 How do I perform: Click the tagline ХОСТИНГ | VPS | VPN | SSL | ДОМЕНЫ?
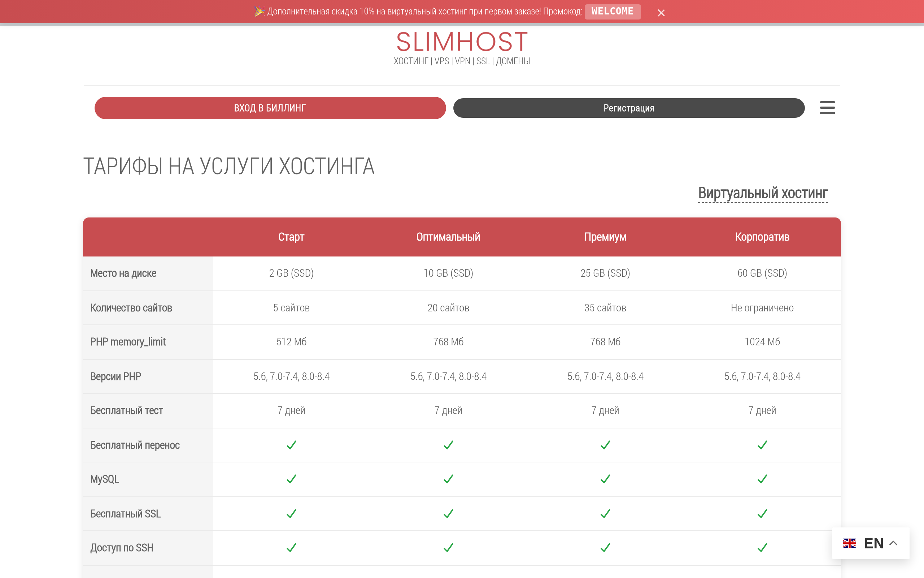point(462,61)
